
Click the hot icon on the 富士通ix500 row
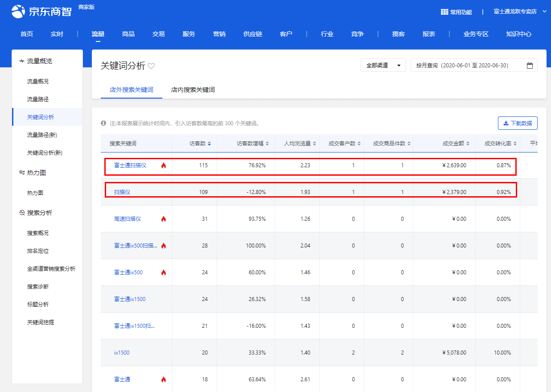(164, 272)
